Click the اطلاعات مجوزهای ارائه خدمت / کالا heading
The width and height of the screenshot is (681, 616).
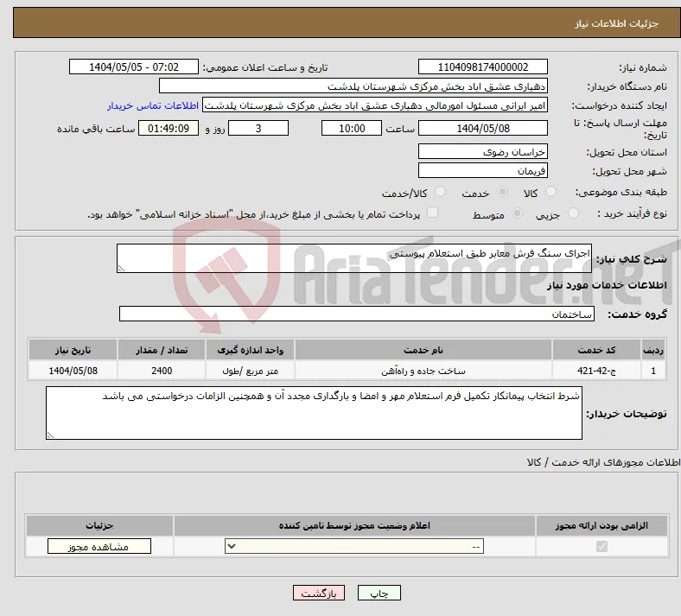tap(603, 463)
